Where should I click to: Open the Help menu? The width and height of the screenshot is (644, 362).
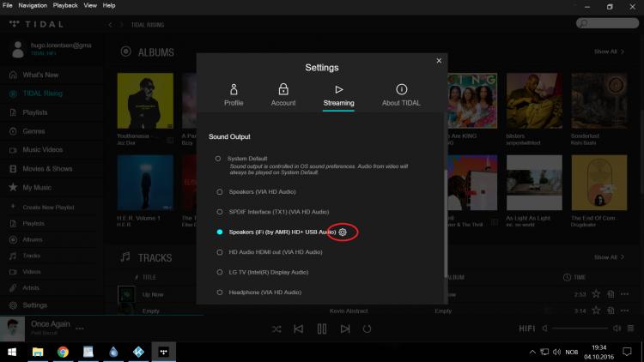(x=109, y=5)
